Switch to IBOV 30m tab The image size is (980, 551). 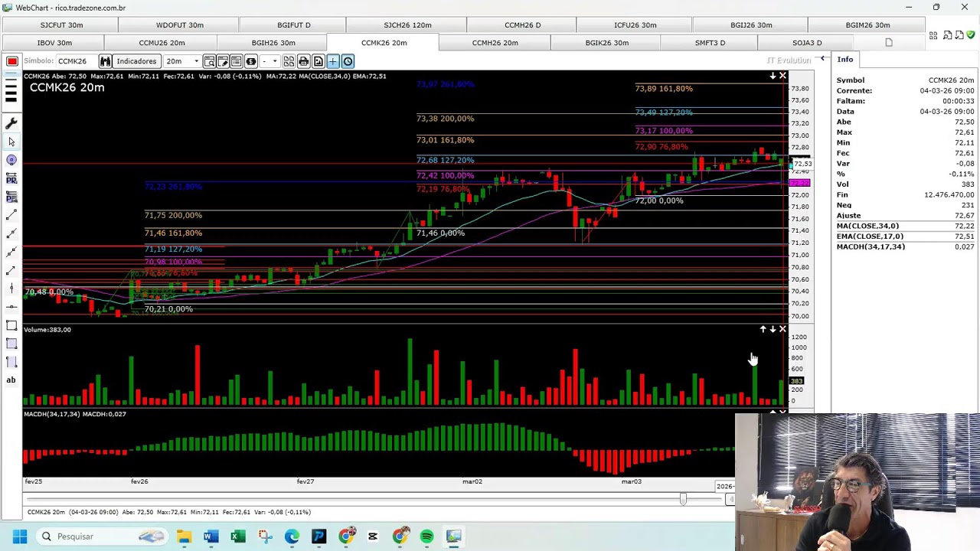click(54, 43)
